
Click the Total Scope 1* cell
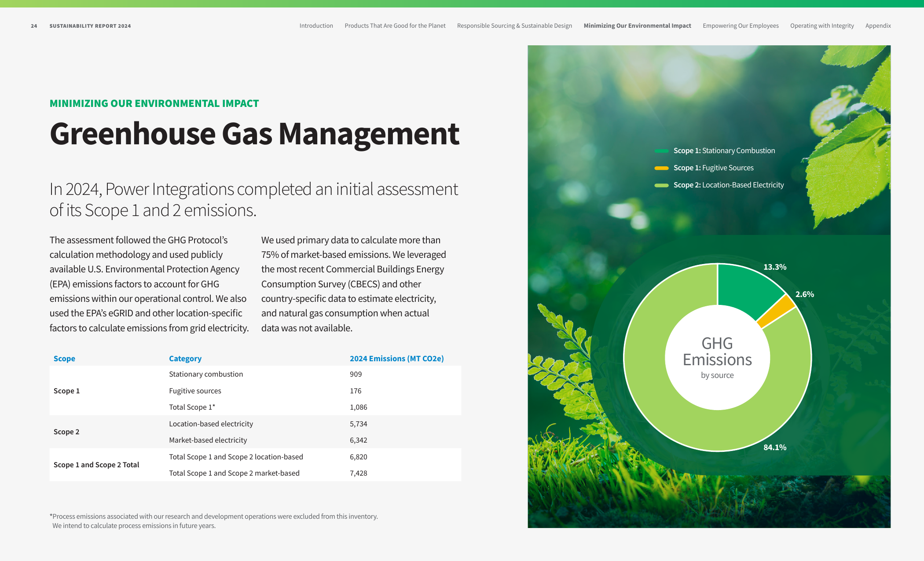pyautogui.click(x=192, y=407)
